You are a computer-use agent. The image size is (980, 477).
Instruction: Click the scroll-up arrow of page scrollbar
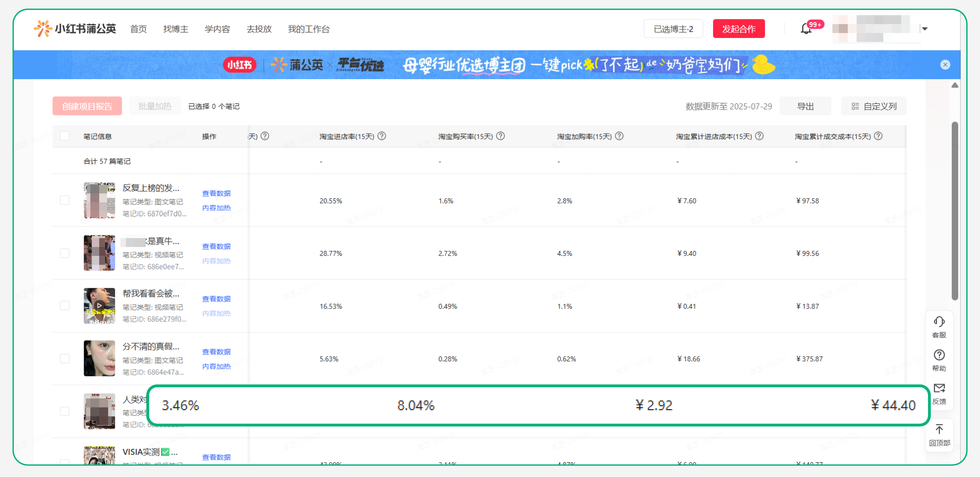[955, 86]
